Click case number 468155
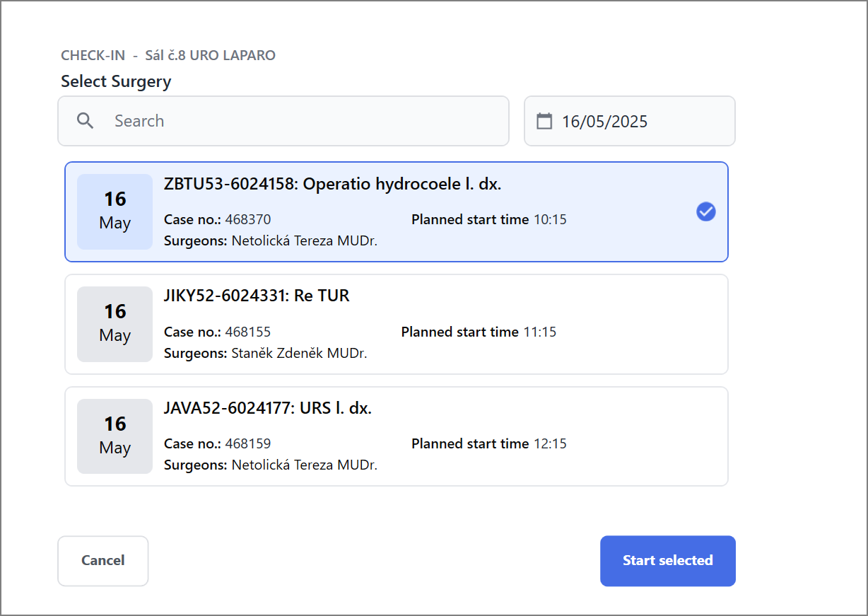This screenshot has width=868, height=616. pyautogui.click(x=248, y=332)
